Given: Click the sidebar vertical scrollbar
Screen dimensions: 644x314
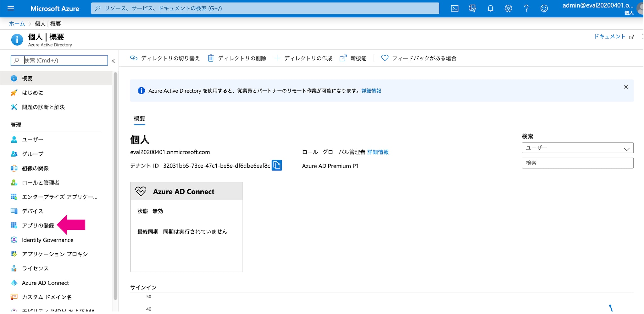Looking at the screenshot, I should coord(115,185).
